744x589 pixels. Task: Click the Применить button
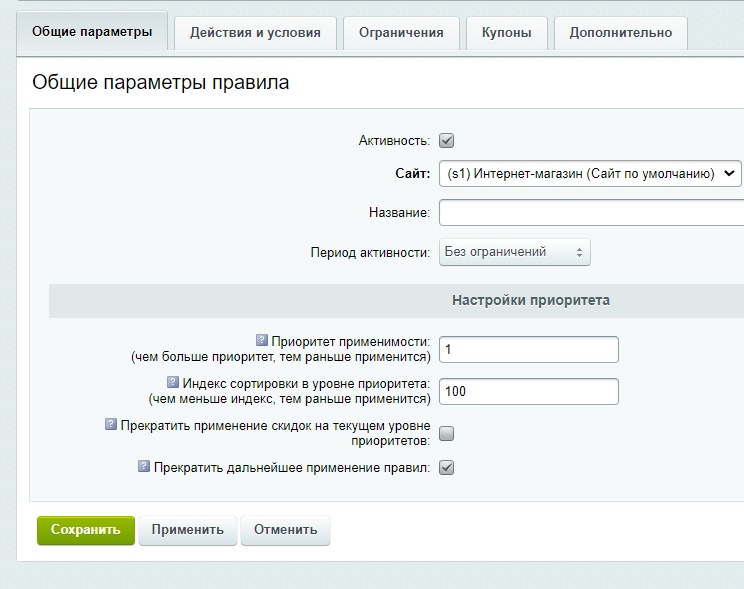[187, 530]
